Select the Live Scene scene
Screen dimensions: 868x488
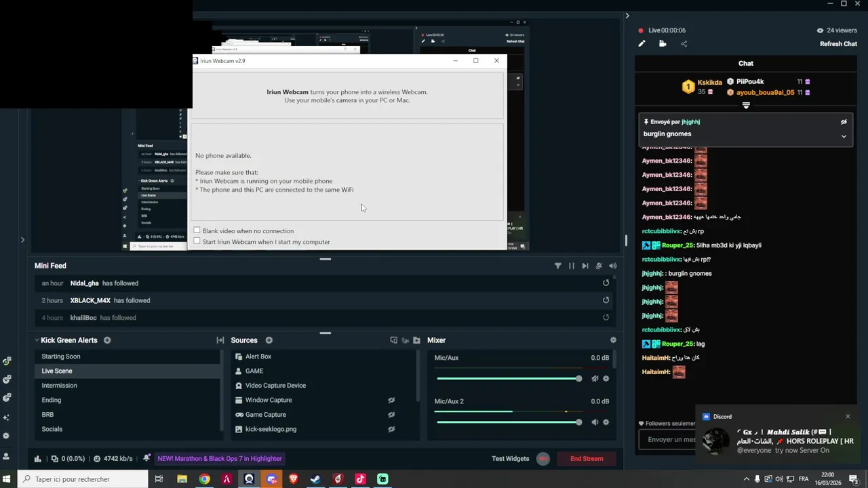coord(127,371)
